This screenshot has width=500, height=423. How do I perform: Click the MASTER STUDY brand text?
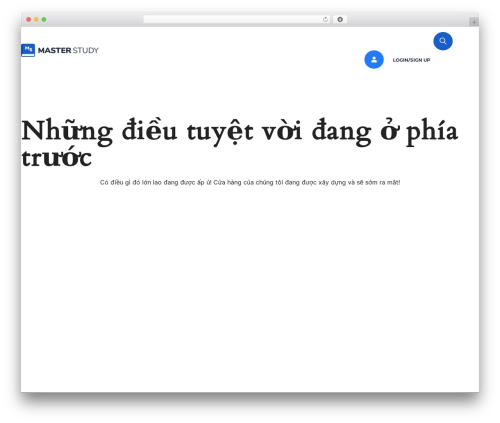click(68, 50)
